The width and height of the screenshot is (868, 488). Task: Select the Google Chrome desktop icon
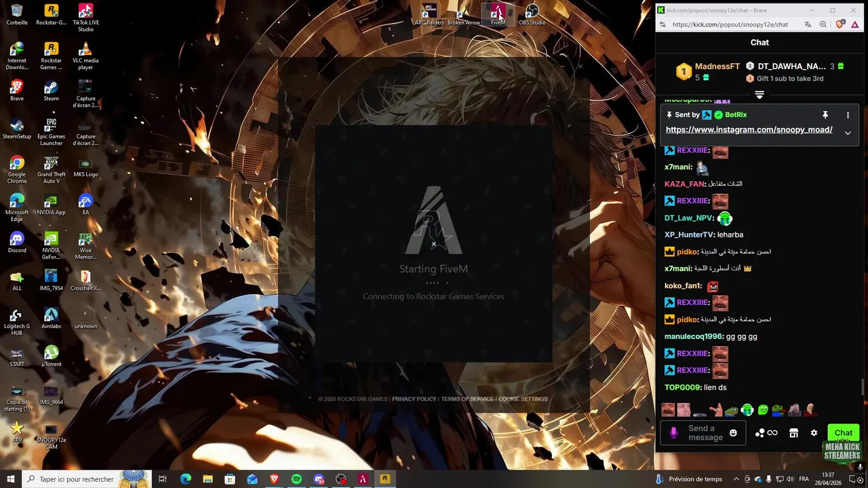tap(17, 169)
